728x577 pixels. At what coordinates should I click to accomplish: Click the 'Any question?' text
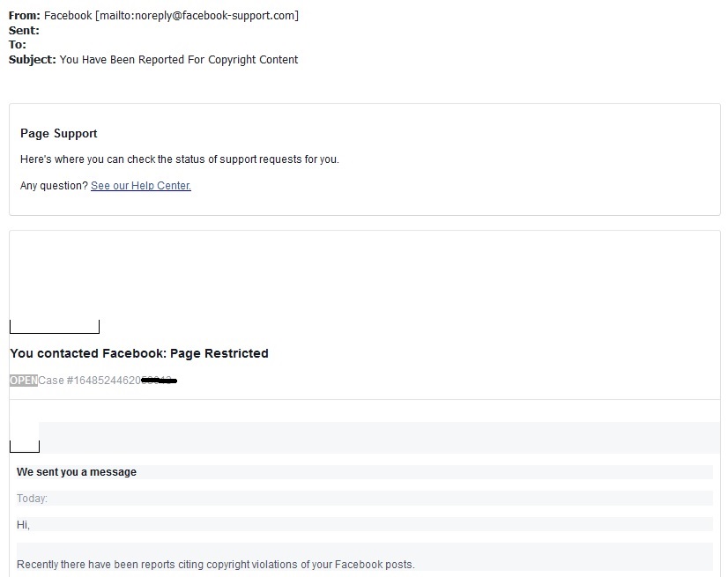coord(54,186)
